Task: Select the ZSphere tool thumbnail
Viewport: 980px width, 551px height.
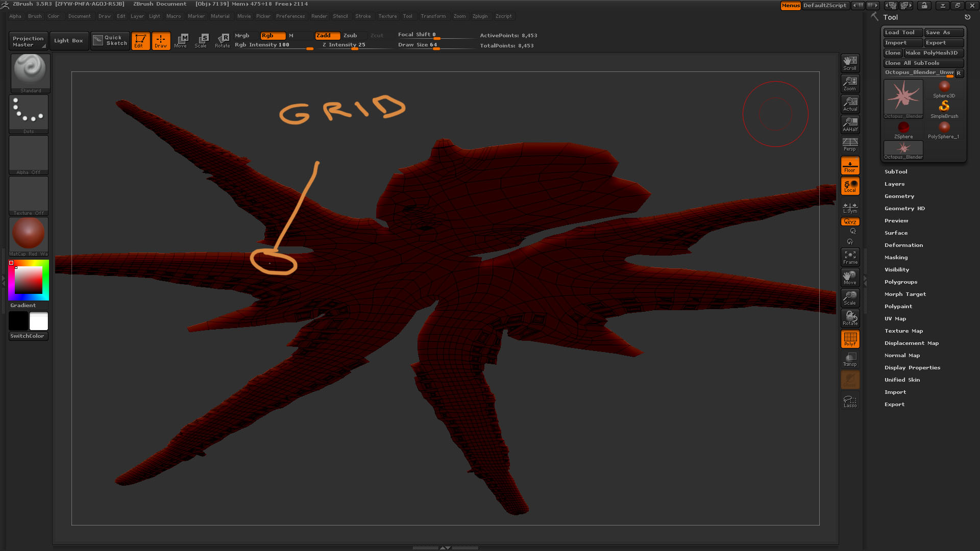Action: (903, 129)
